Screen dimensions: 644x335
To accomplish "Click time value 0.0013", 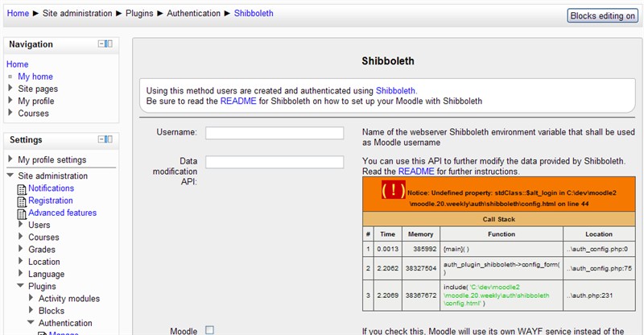I will 388,249.
